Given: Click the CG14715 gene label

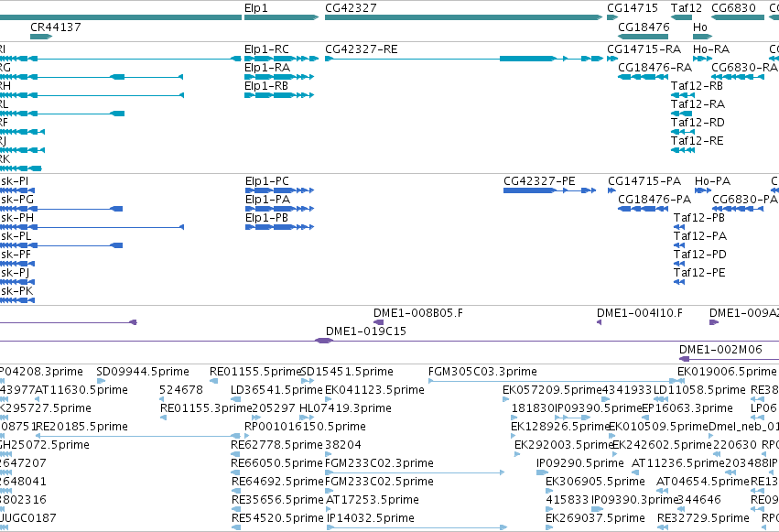Looking at the screenshot, I should [x=633, y=8].
